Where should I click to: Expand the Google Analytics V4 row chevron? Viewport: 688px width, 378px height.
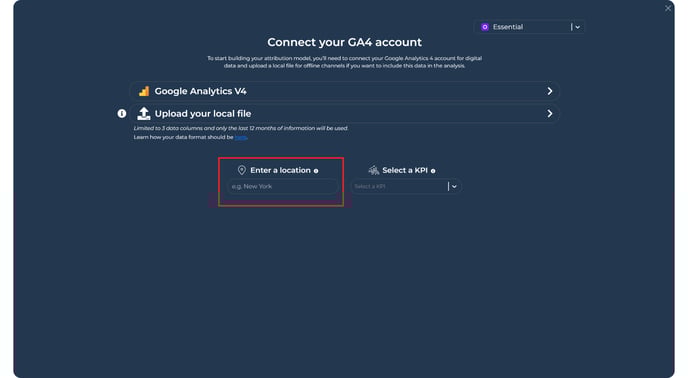click(x=550, y=91)
